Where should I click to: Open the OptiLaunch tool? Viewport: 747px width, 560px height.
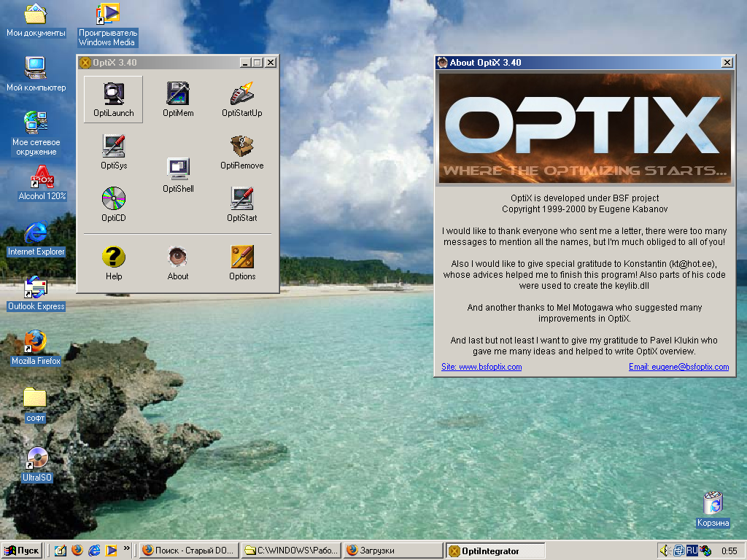[113, 98]
